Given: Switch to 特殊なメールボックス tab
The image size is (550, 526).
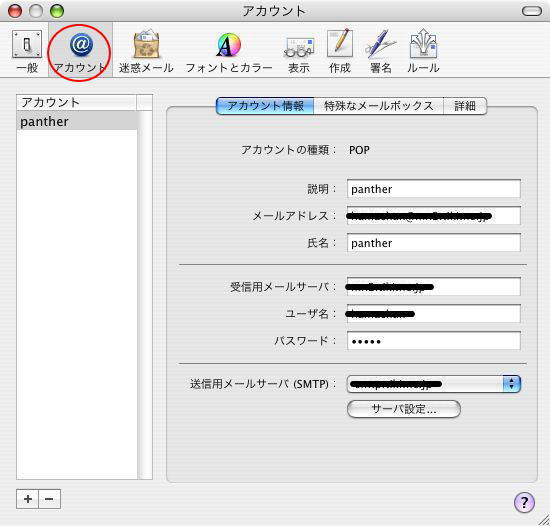Looking at the screenshot, I should (378, 106).
